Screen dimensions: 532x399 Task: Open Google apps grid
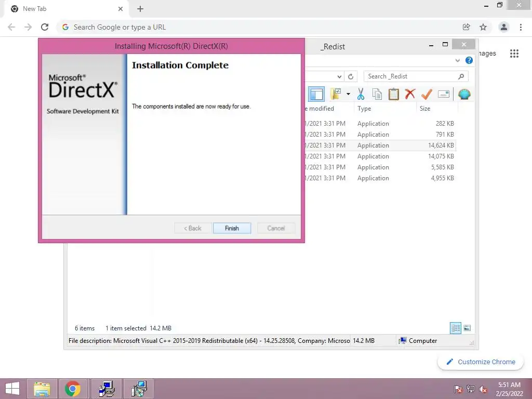514,54
